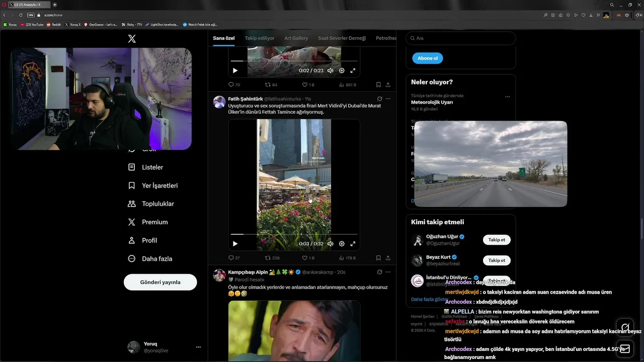Open more menu on Fatih Şahintürk post
644x362 pixels.
click(388, 99)
